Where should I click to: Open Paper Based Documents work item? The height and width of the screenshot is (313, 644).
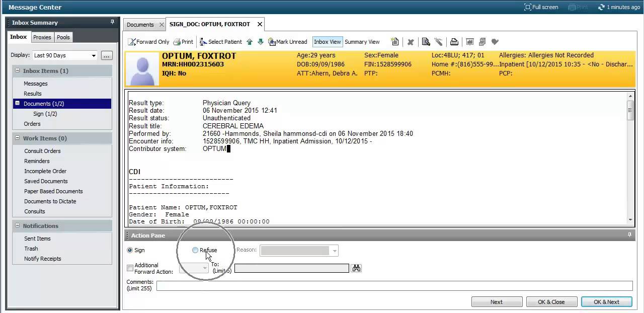point(53,191)
